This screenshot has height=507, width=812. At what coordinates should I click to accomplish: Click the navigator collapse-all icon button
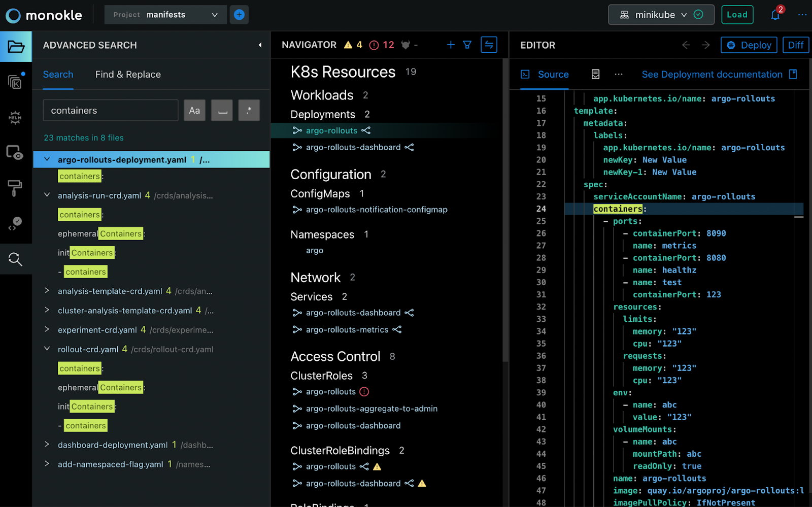pyautogui.click(x=489, y=45)
